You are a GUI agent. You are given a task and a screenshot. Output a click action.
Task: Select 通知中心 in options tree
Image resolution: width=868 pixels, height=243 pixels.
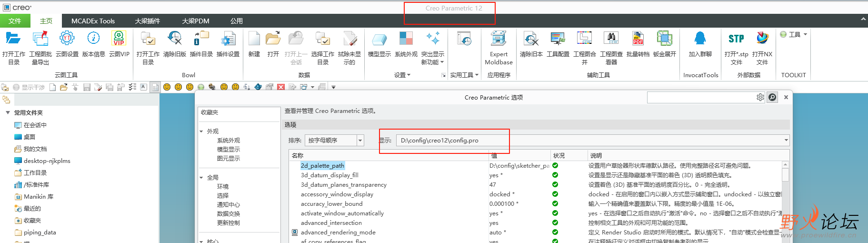click(229, 205)
